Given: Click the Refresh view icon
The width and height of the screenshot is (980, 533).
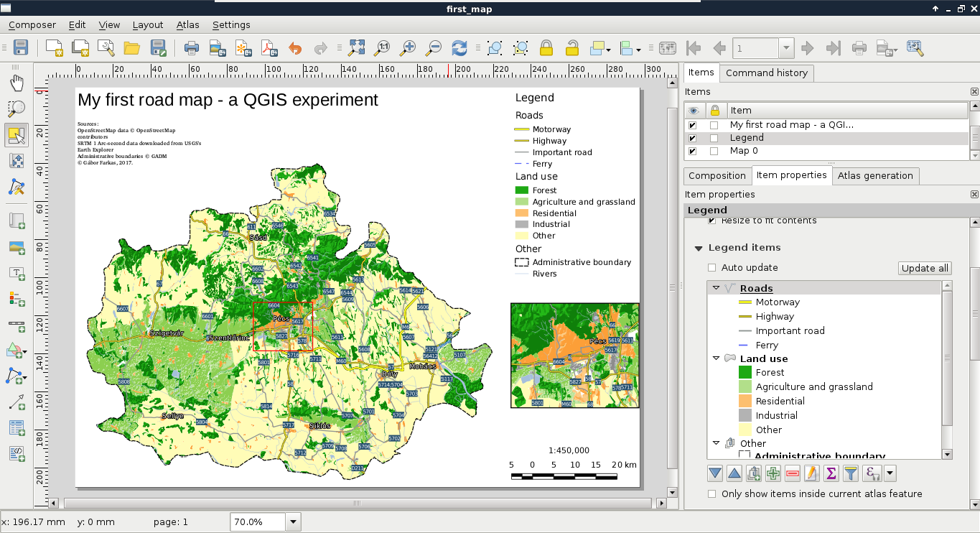Looking at the screenshot, I should click(x=459, y=48).
